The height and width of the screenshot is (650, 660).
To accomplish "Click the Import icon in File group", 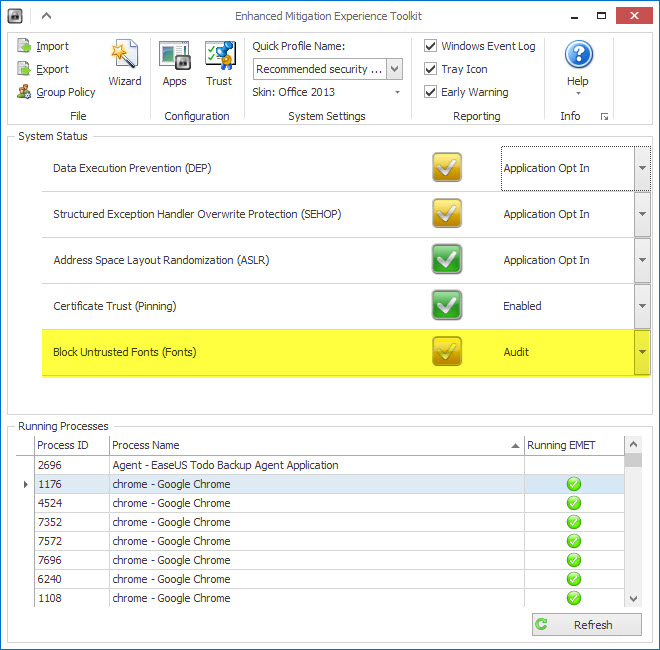I will pos(24,46).
